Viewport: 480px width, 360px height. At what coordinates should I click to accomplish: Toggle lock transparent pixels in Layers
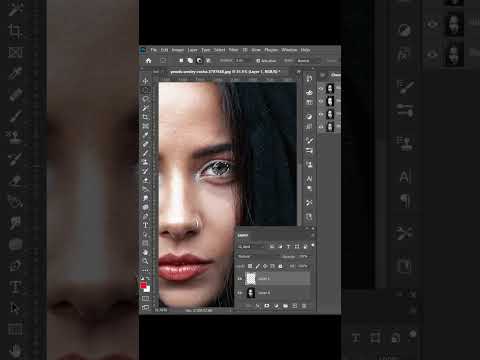click(x=250, y=266)
